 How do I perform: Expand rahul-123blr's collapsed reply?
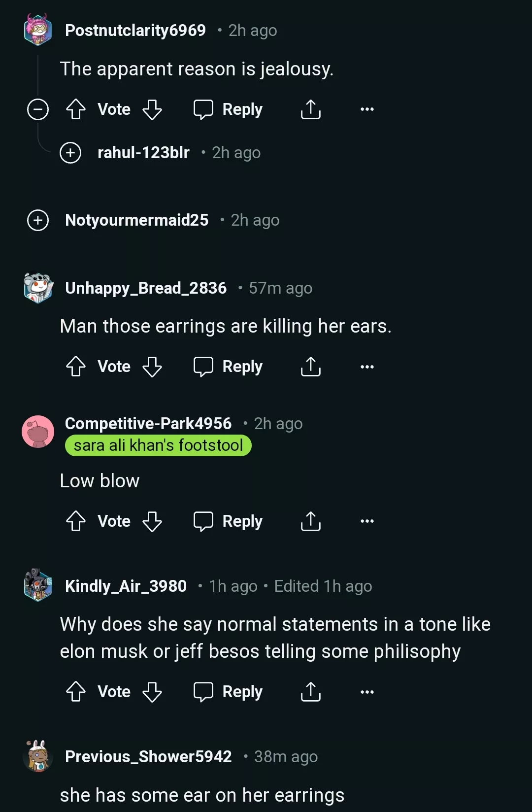pos(69,153)
